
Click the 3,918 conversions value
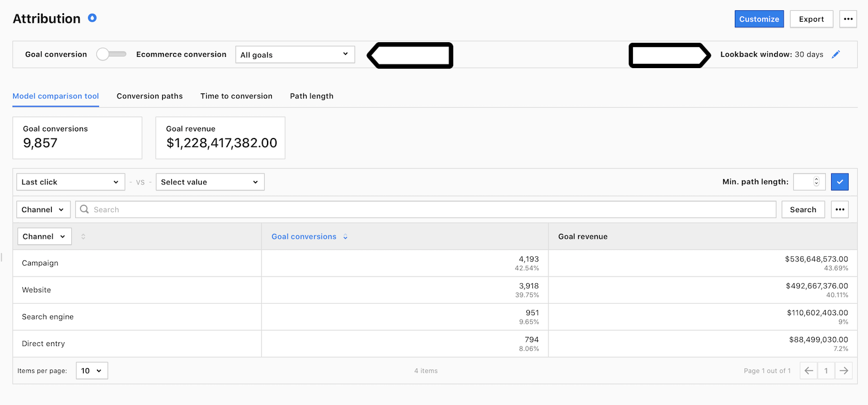(x=529, y=286)
